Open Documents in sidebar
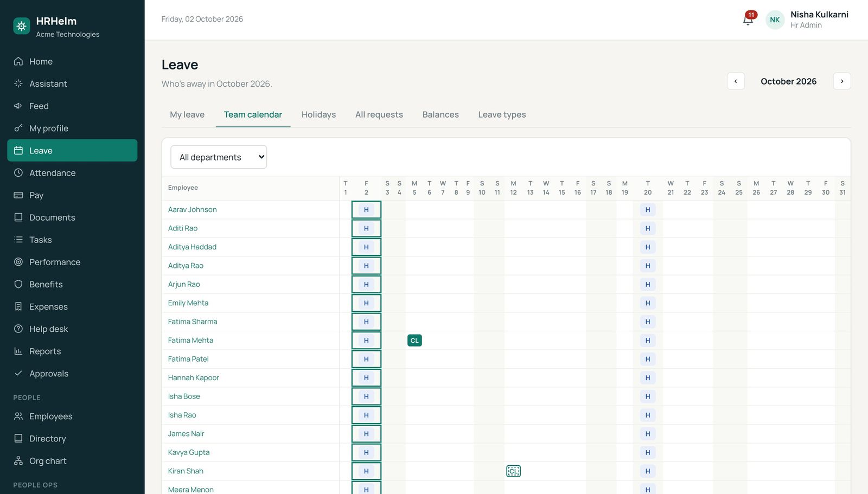Image resolution: width=868 pixels, height=494 pixels. tap(72, 217)
